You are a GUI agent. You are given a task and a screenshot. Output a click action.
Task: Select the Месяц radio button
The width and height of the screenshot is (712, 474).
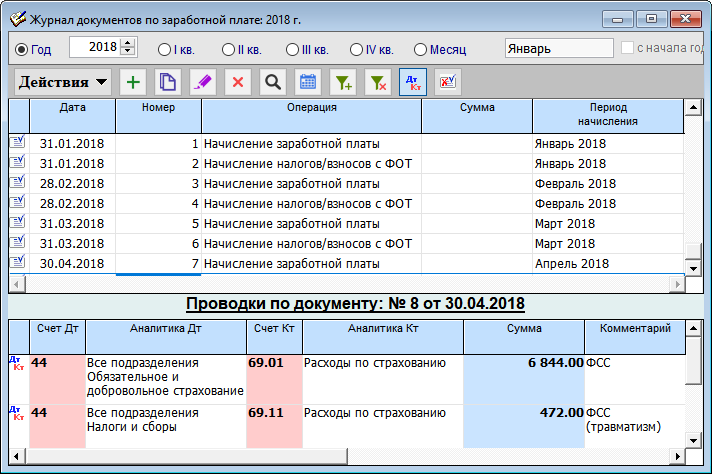click(x=420, y=49)
